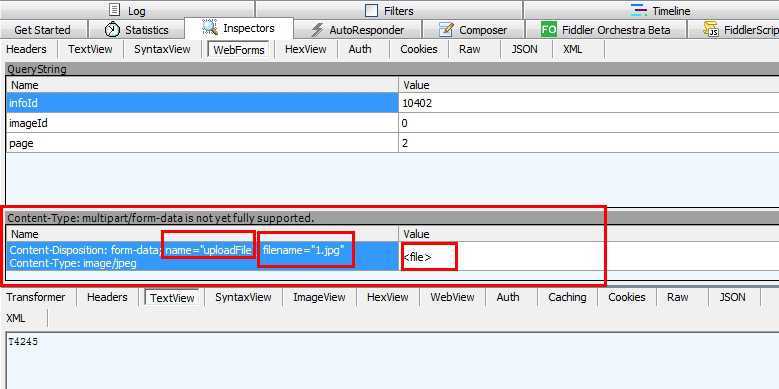This screenshot has height=389, width=779.
Task: Switch to the Get Started tab
Action: click(x=43, y=30)
